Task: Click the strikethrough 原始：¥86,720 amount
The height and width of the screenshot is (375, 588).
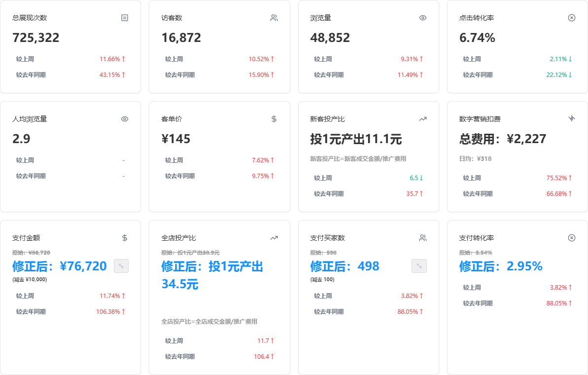Action: pos(31,252)
